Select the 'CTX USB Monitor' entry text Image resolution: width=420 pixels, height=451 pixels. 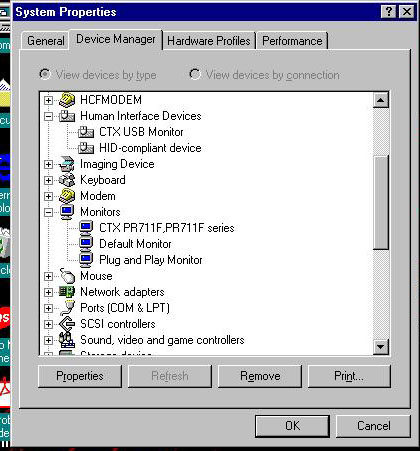coord(141,132)
